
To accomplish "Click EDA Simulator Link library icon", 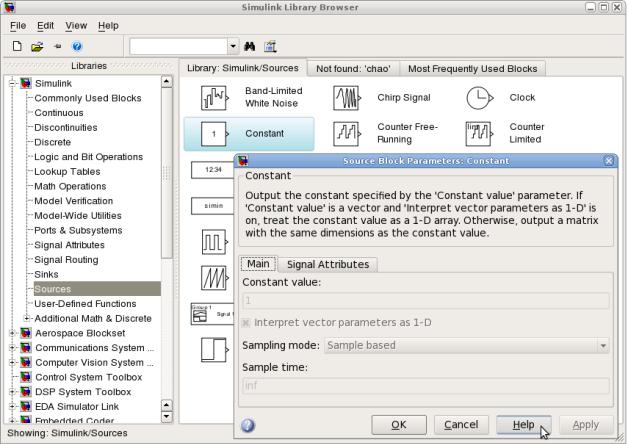I will click(x=26, y=406).
